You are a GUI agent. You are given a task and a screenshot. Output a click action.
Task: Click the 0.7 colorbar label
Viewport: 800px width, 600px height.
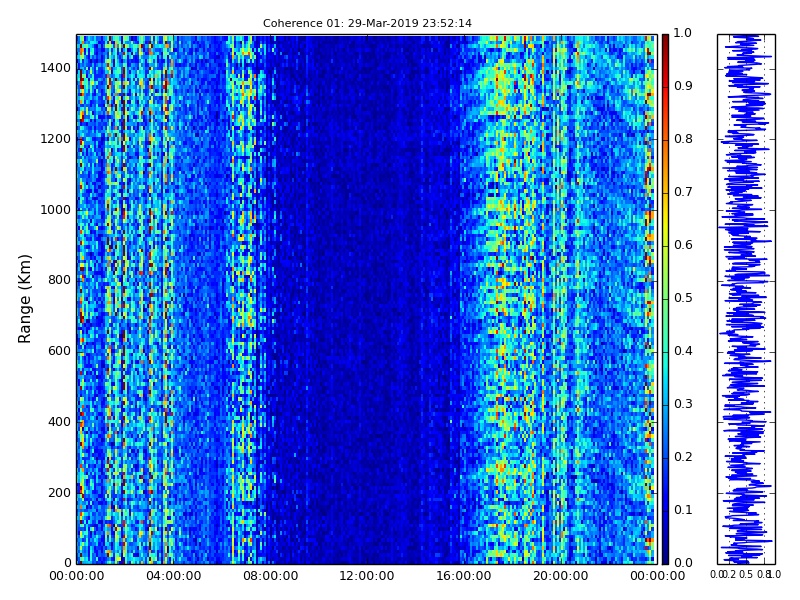pyautogui.click(x=683, y=192)
